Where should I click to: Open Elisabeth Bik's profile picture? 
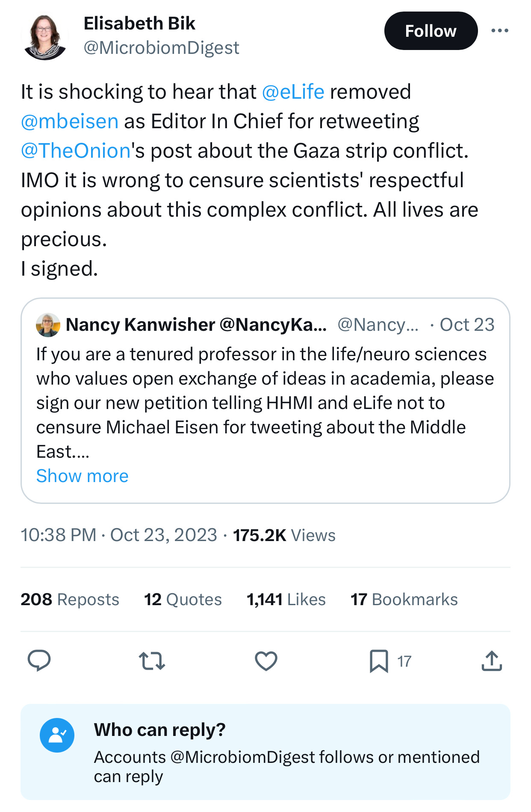point(45,37)
